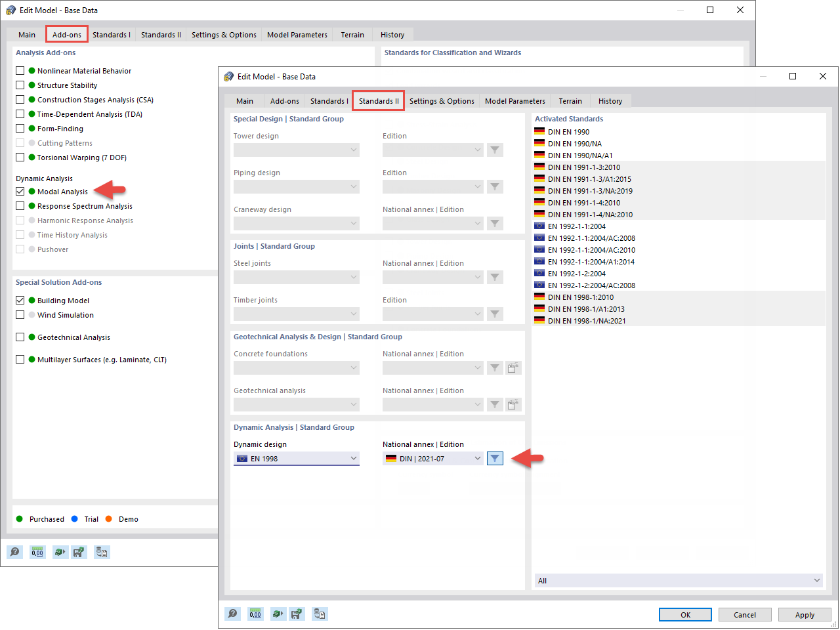Open the All filter dropdown under Activated Standards
This screenshot has height=630, width=840.
pos(679,581)
